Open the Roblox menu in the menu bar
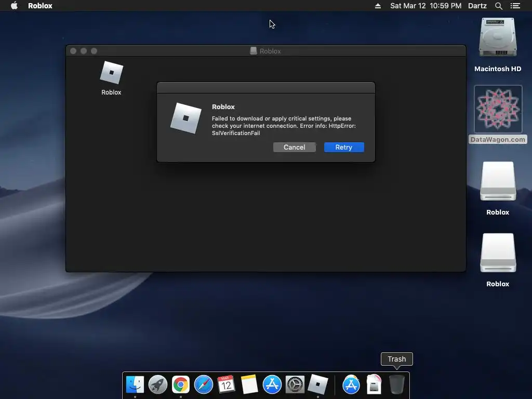532x399 pixels. click(x=40, y=6)
